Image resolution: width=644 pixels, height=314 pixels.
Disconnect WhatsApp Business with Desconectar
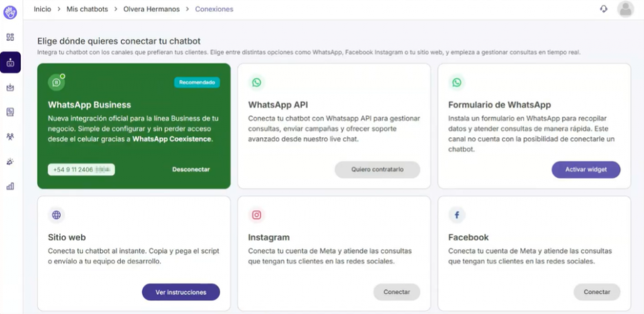191,169
